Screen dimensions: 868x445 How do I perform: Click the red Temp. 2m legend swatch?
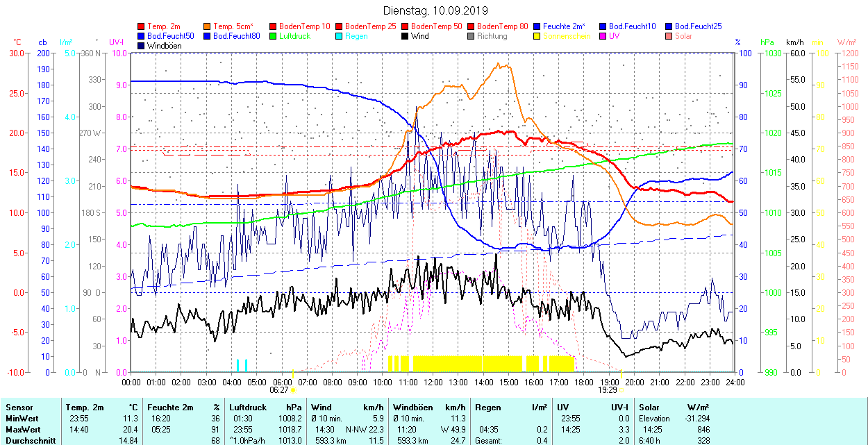coord(142,26)
